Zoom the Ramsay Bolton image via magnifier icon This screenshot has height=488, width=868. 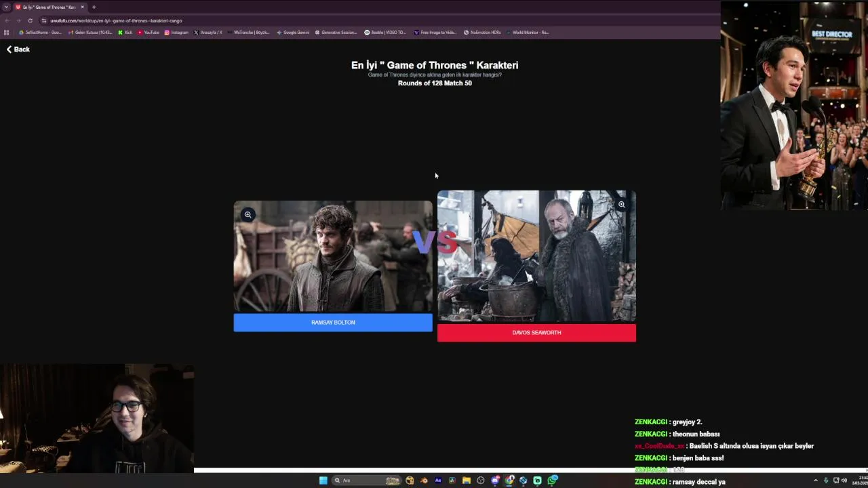coord(248,215)
